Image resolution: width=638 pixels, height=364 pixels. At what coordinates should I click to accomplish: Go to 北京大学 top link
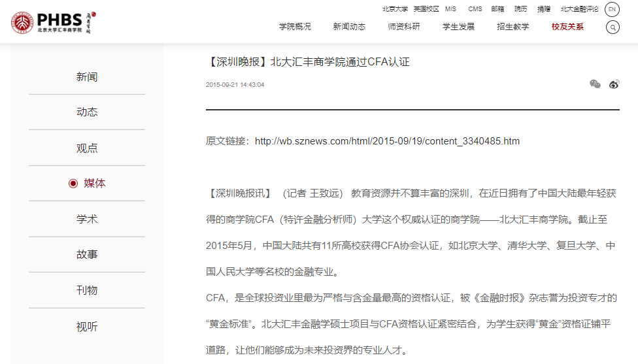[395, 9]
